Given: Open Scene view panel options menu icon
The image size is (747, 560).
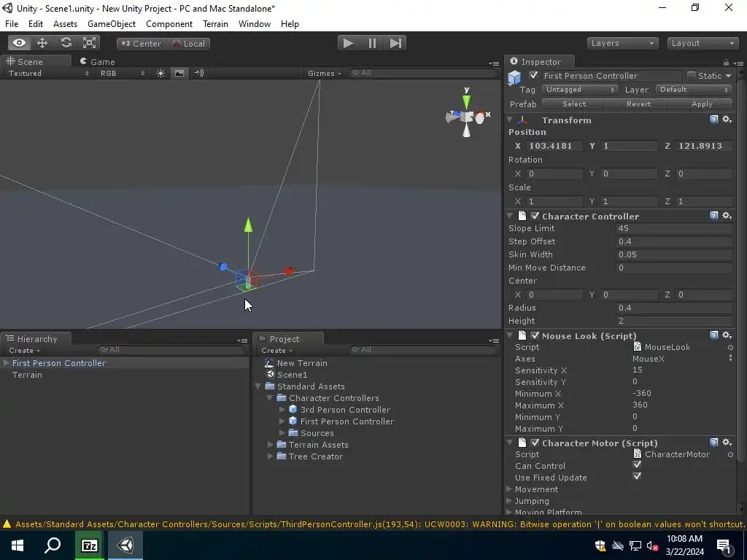Looking at the screenshot, I should (x=494, y=63).
